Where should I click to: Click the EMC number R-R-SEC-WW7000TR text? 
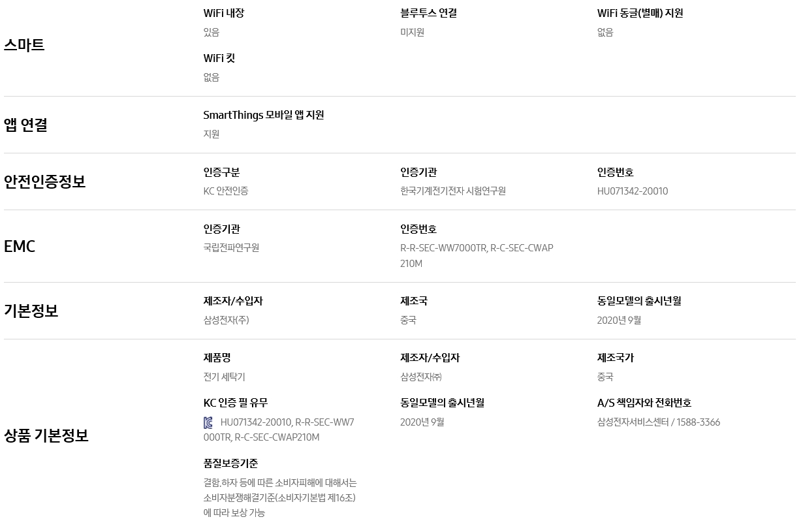pyautogui.click(x=444, y=248)
